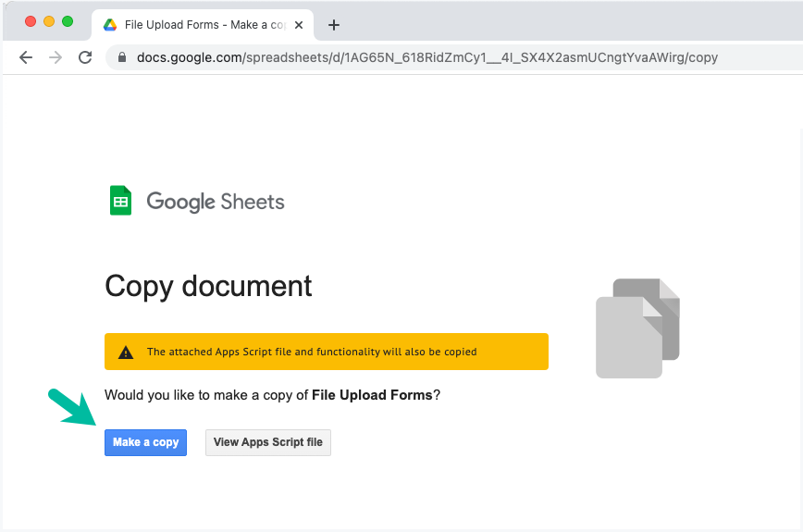Click the yellow minimize window button
This screenshot has width=803, height=532.
click(49, 21)
